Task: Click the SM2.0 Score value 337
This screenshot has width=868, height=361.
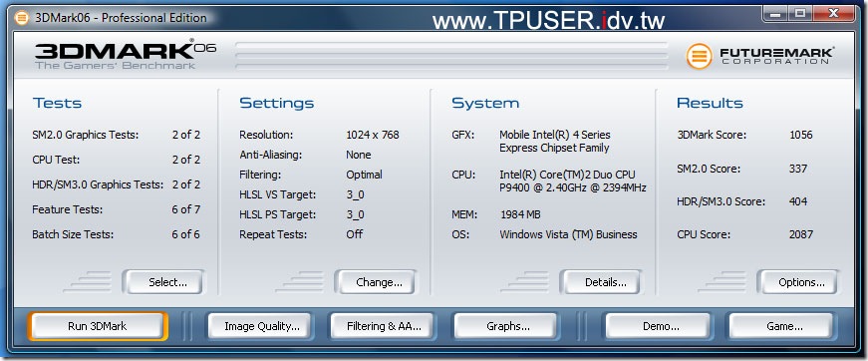Action: [797, 169]
